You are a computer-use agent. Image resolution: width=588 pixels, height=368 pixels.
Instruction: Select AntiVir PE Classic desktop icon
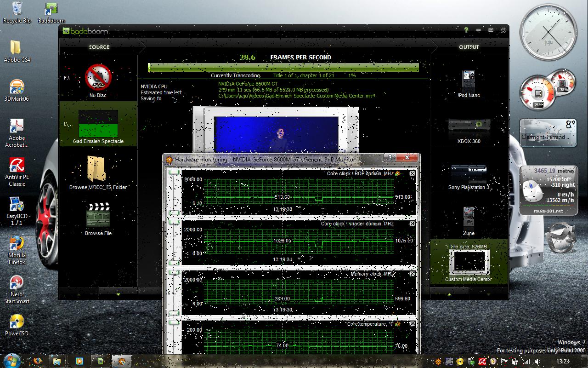17,172
